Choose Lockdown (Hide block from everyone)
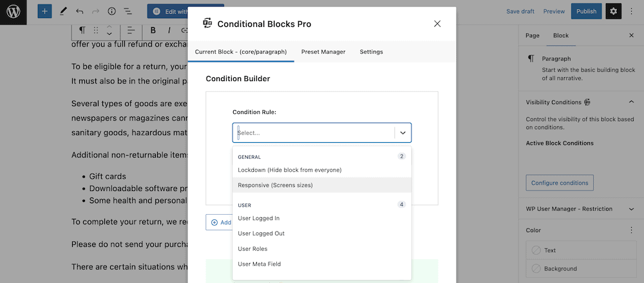 [321, 170]
